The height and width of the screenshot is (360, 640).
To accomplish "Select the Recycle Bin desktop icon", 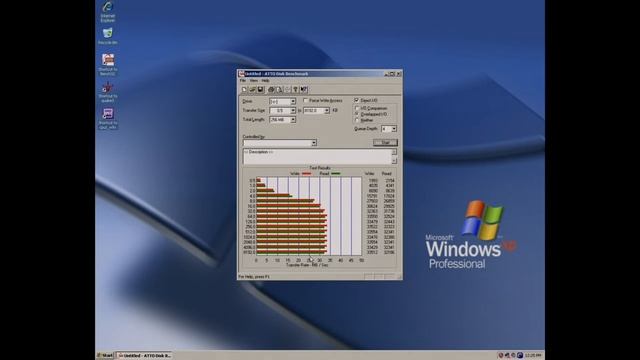I will (x=108, y=36).
